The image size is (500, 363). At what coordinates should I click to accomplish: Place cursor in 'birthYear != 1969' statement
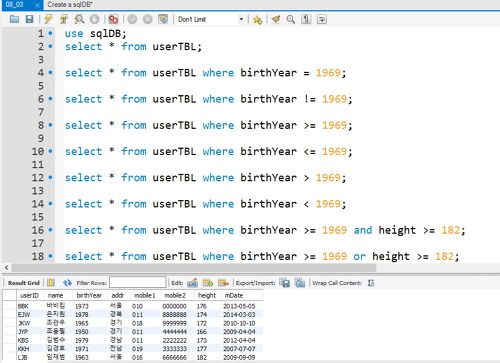pyautogui.click(x=208, y=99)
